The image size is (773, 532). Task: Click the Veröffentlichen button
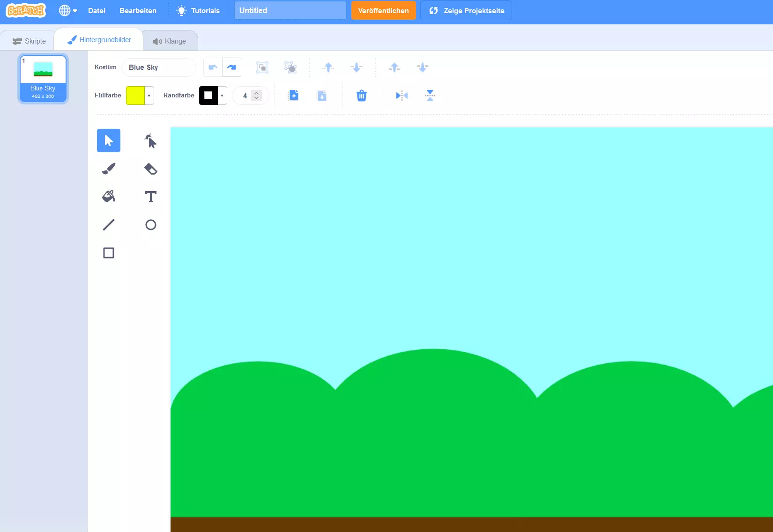(383, 10)
